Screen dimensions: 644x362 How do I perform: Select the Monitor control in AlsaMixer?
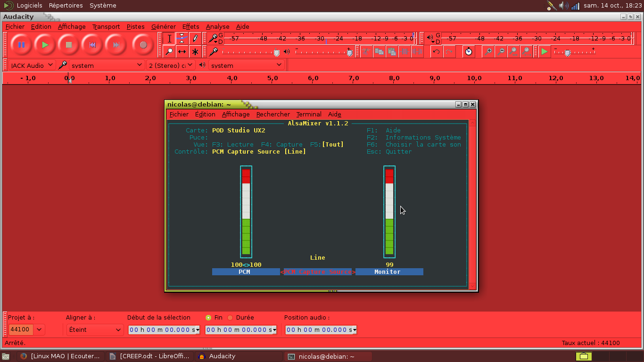pyautogui.click(x=389, y=272)
